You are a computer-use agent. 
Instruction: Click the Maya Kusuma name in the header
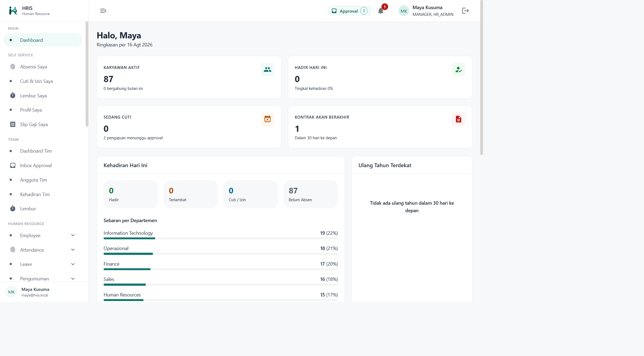[427, 8]
